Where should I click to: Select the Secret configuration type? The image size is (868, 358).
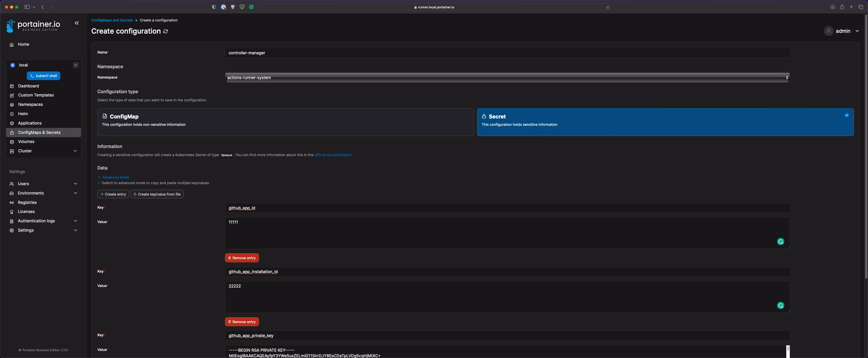[x=665, y=122]
